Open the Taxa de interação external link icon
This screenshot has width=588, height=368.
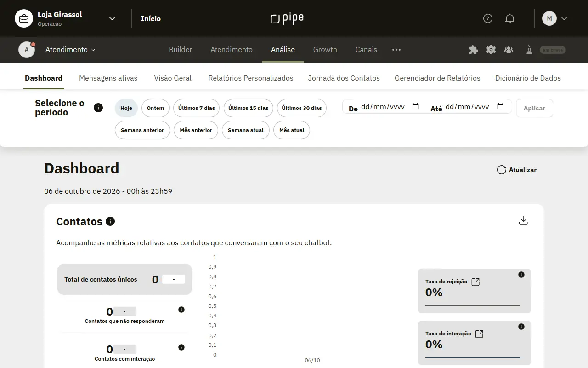point(479,334)
